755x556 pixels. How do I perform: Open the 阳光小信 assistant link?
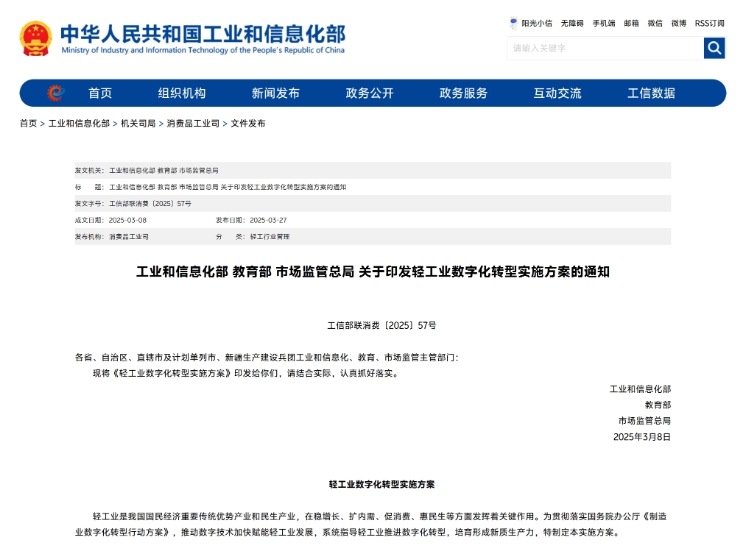click(537, 23)
